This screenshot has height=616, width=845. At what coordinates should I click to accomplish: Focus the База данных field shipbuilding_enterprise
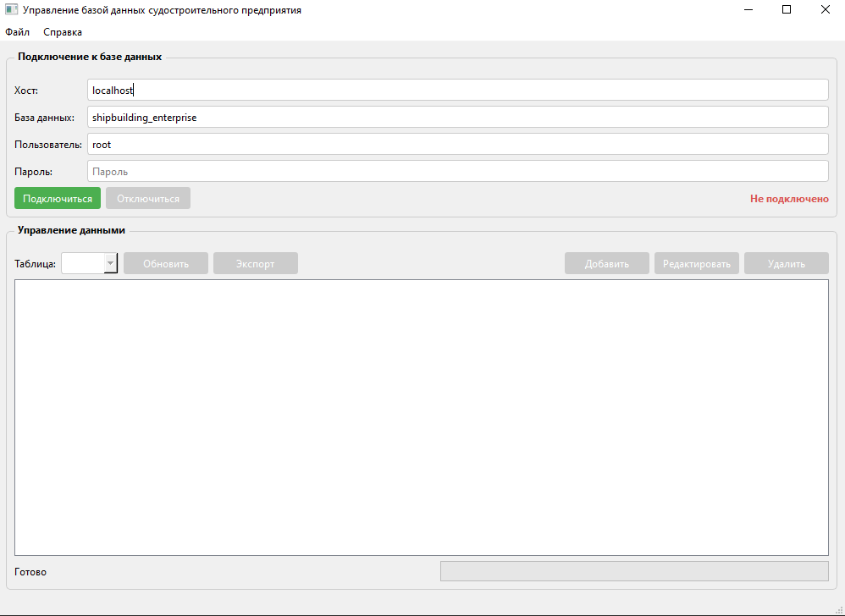457,117
